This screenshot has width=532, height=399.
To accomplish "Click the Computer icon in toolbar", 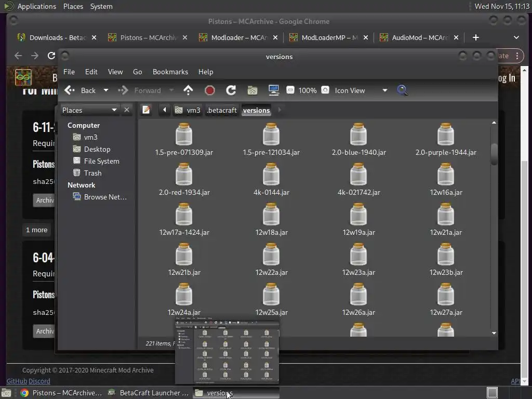I will [274, 90].
